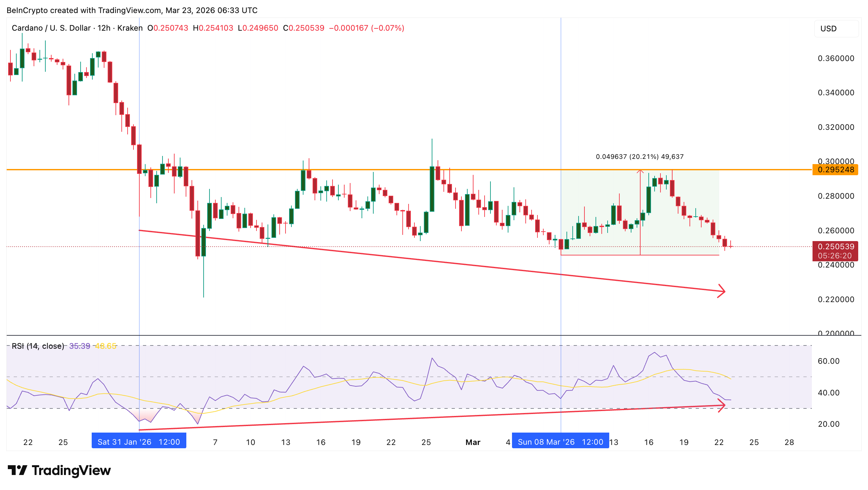Select the Sun 08 Mar '26 date label

(x=560, y=442)
